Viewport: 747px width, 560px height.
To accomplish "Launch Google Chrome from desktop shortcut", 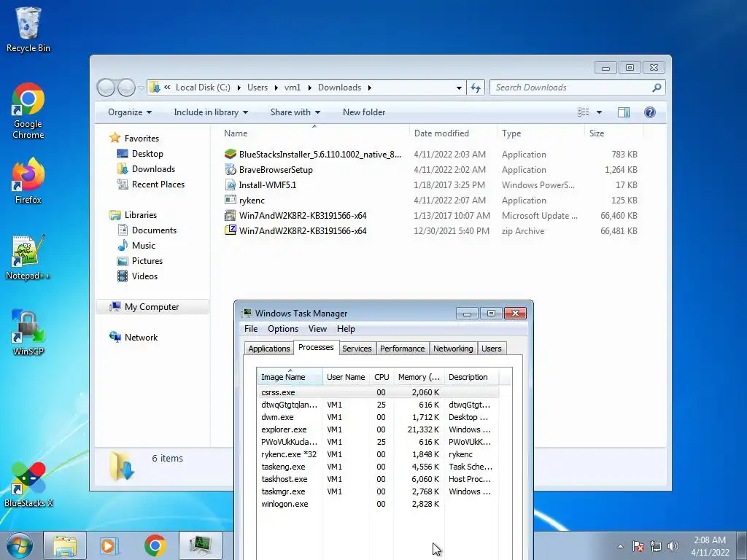I will coord(28,111).
